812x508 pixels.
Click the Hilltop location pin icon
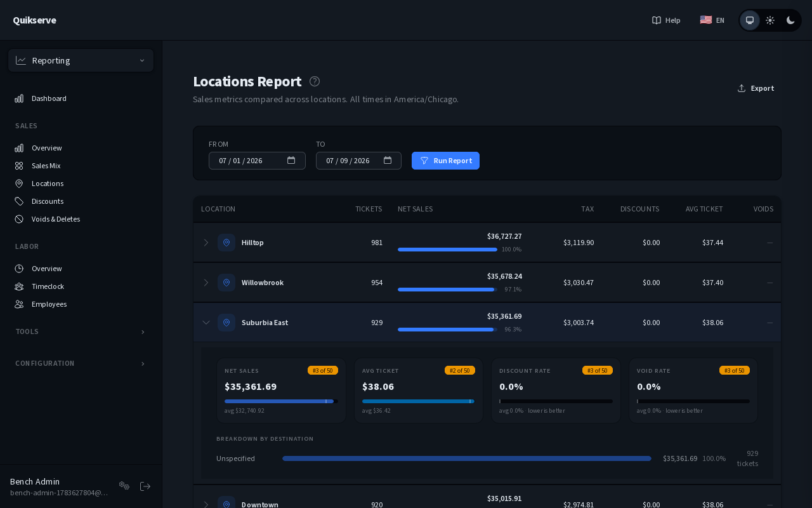coord(226,243)
